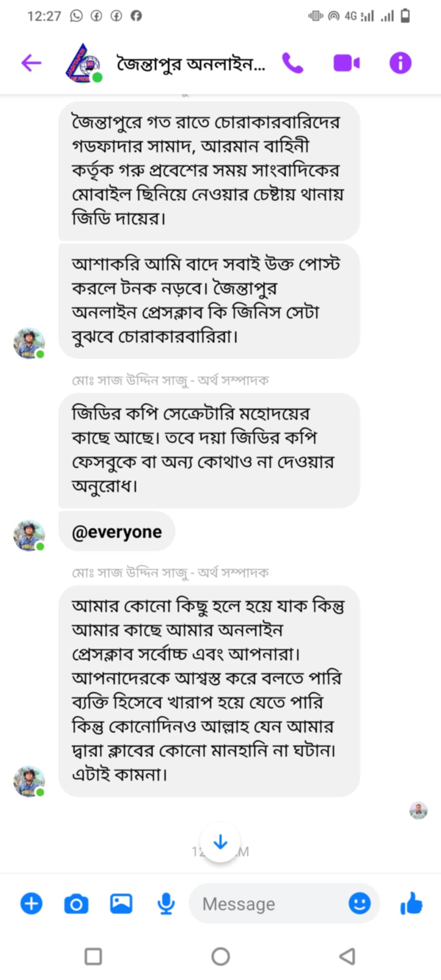Start a video call with the group

347,63
